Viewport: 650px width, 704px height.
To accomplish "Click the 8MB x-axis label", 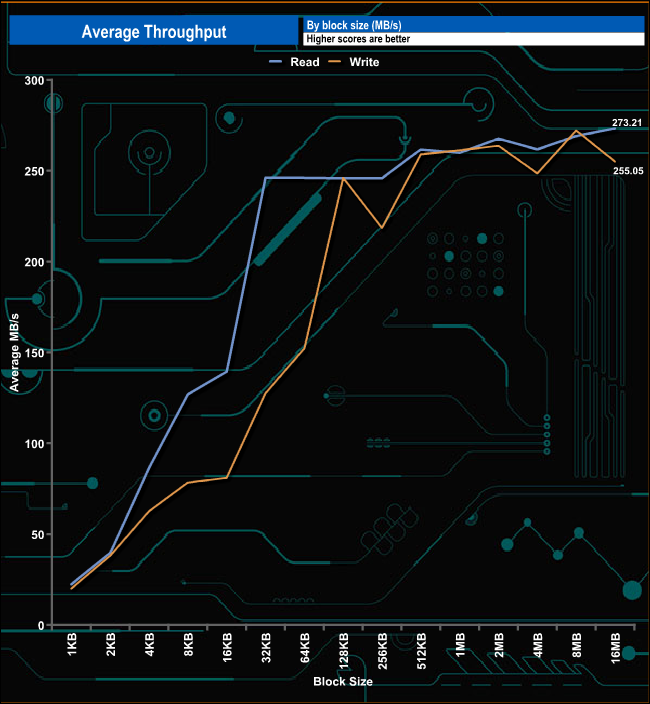I will click(576, 645).
